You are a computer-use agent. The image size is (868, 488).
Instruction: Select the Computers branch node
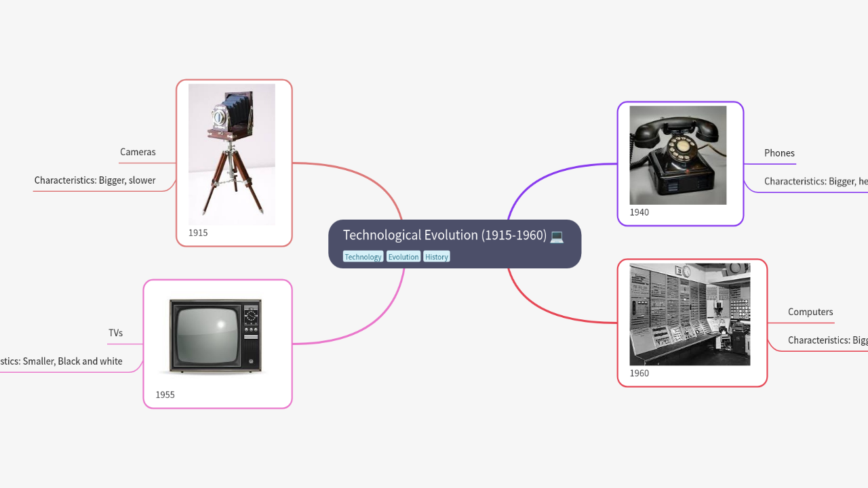coord(810,312)
